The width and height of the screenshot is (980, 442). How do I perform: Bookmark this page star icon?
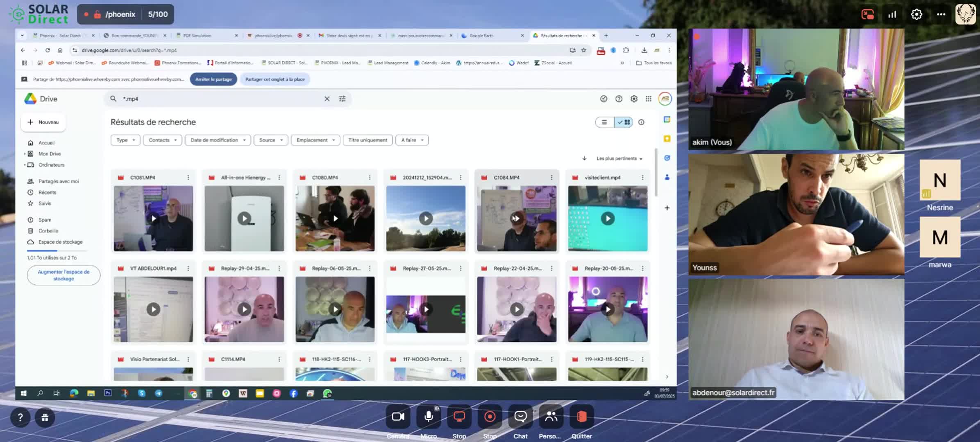click(x=584, y=50)
